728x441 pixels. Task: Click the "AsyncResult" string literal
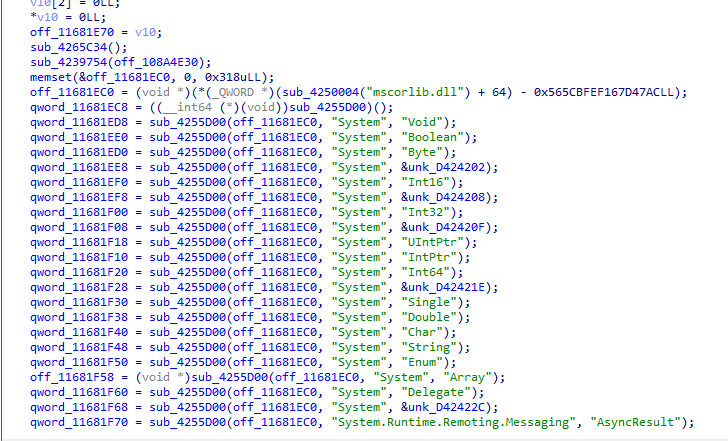(x=635, y=422)
